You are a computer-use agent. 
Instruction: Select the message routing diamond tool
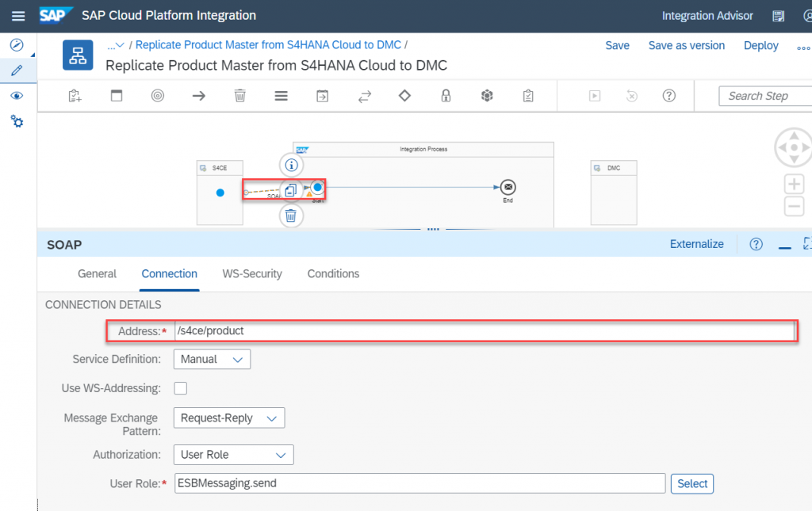click(404, 95)
